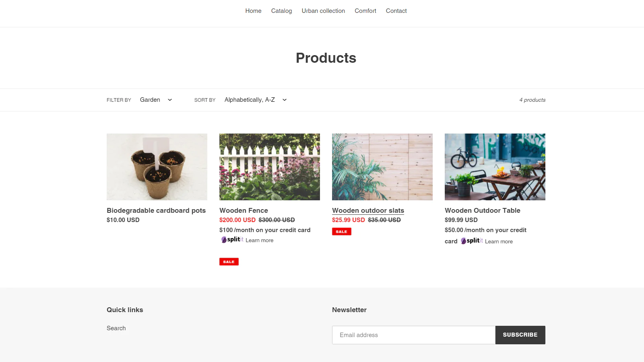Open the Catalog menu item
Screen dimensions: 644x362
point(281,11)
